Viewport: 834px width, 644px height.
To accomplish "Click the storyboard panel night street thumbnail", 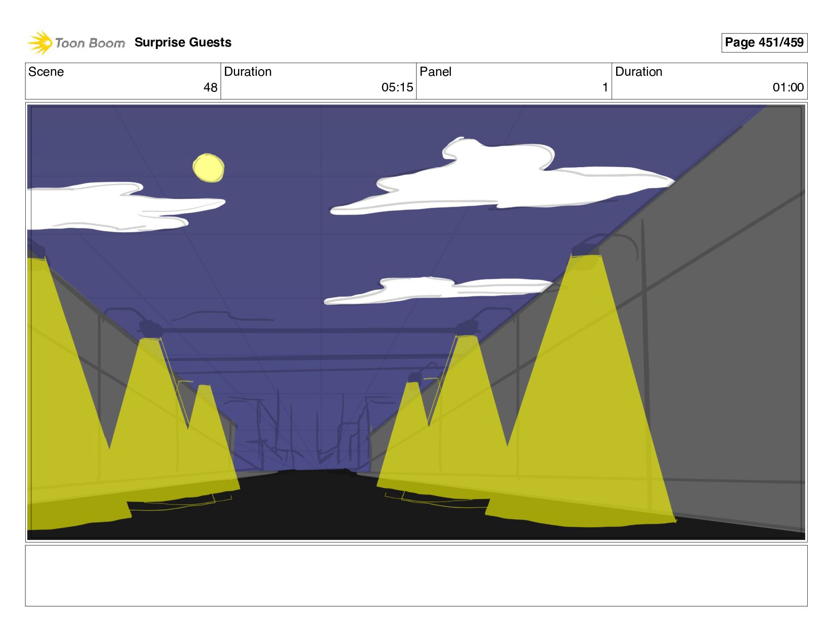I will click(416, 322).
